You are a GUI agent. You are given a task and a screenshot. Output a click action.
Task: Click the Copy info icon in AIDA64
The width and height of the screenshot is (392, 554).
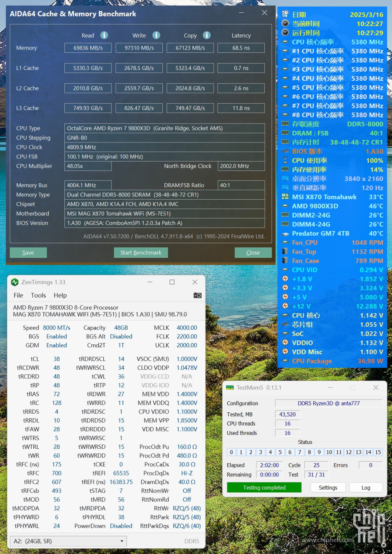click(x=206, y=35)
